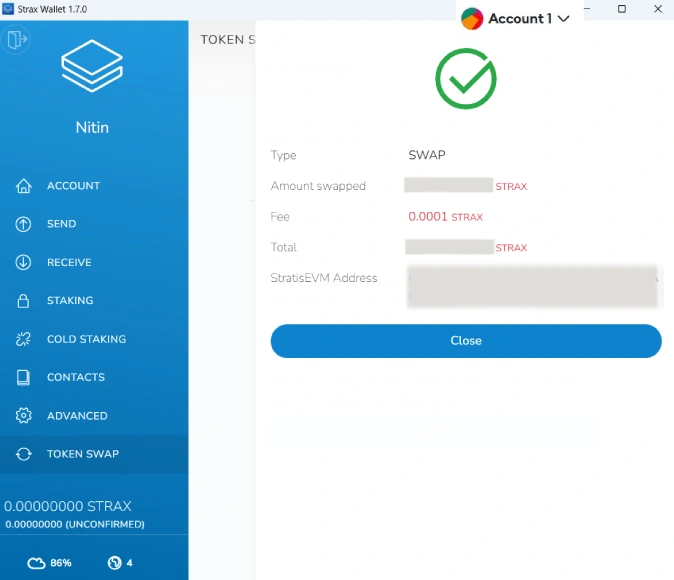Click the Contacts book icon

pos(23,377)
